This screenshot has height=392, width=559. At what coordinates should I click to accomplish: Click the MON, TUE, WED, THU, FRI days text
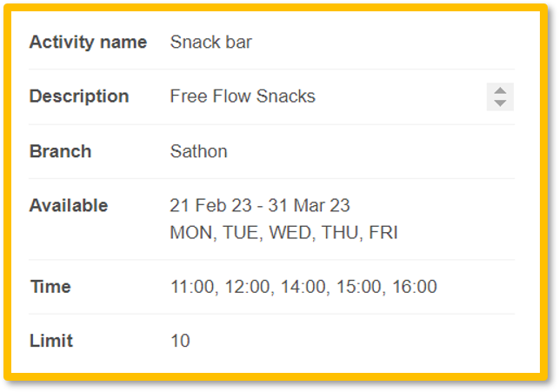coord(283,233)
